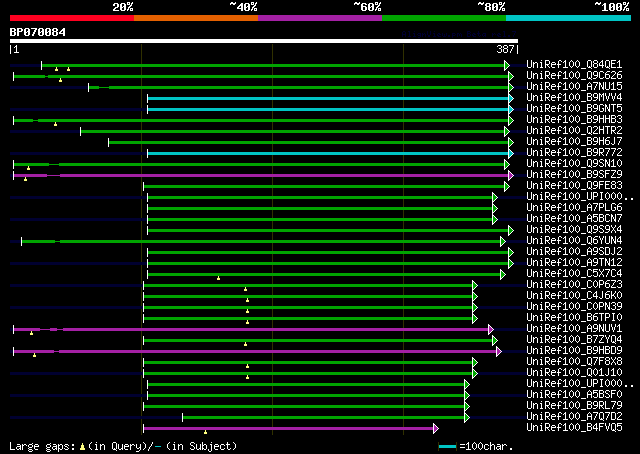This screenshot has width=640, height=454.
Task: Click the yellow gap marker under B9HBD9 alignment
Action: (x=34, y=355)
